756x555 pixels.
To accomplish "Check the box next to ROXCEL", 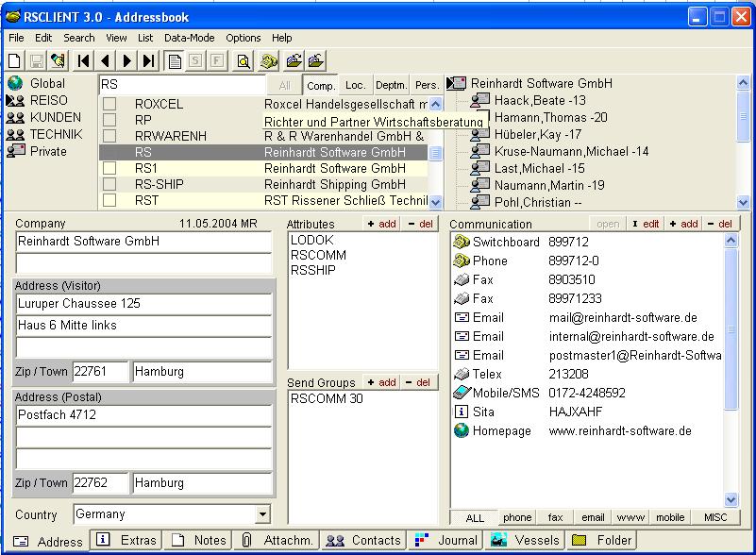I will (x=109, y=104).
